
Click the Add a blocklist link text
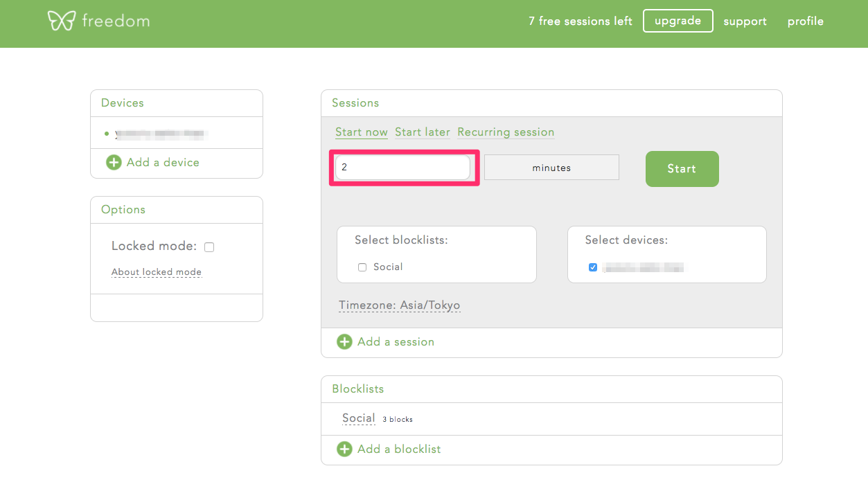pyautogui.click(x=399, y=449)
